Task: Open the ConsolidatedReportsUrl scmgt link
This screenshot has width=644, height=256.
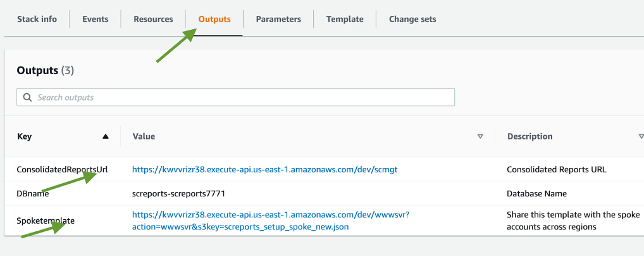Action: tap(264, 170)
